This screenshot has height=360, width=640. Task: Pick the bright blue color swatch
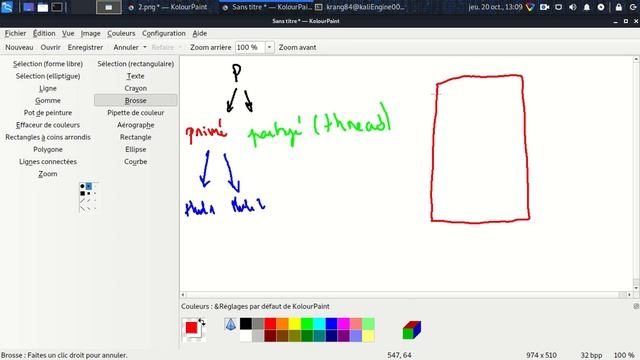click(x=331, y=324)
